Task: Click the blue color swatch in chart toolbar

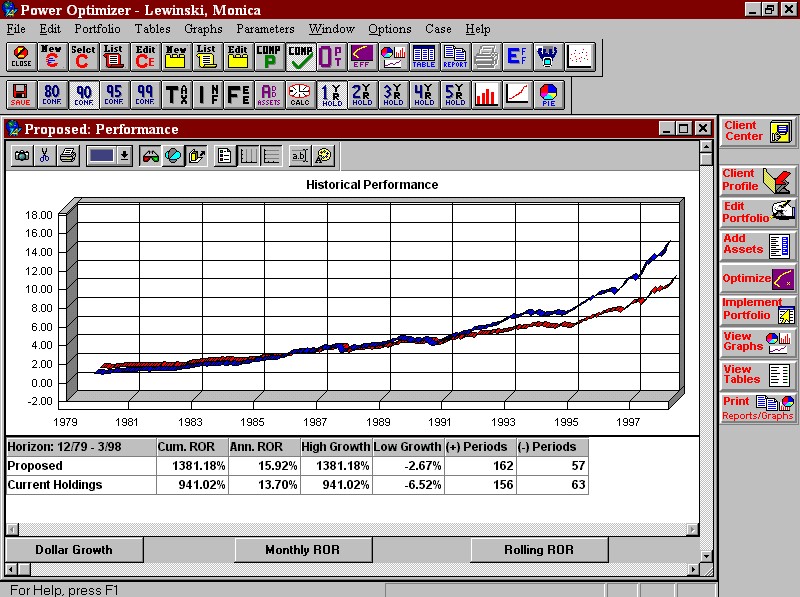Action: [x=100, y=155]
